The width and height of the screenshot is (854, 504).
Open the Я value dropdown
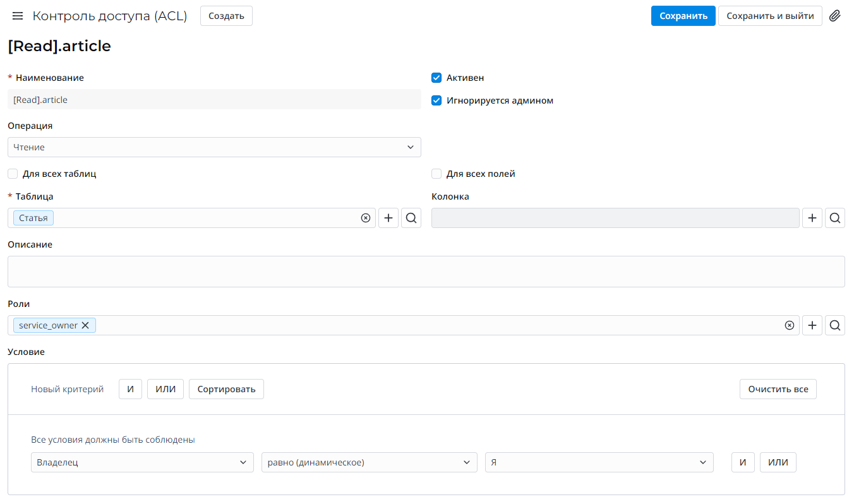[599, 462]
